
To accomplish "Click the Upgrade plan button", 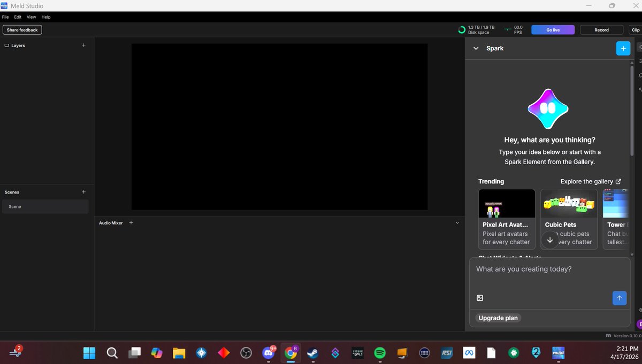I will point(498,318).
